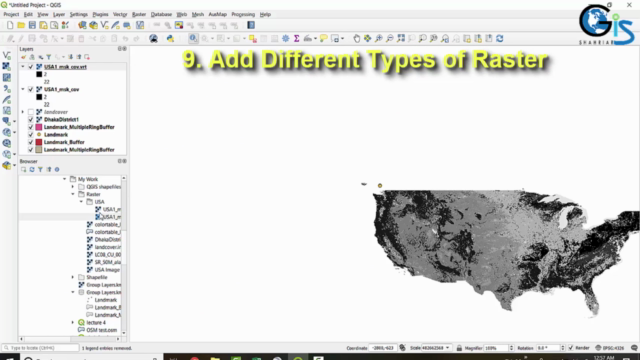Collapse the USA folder in Browser
This screenshot has height=360, width=640.
pos(81,202)
